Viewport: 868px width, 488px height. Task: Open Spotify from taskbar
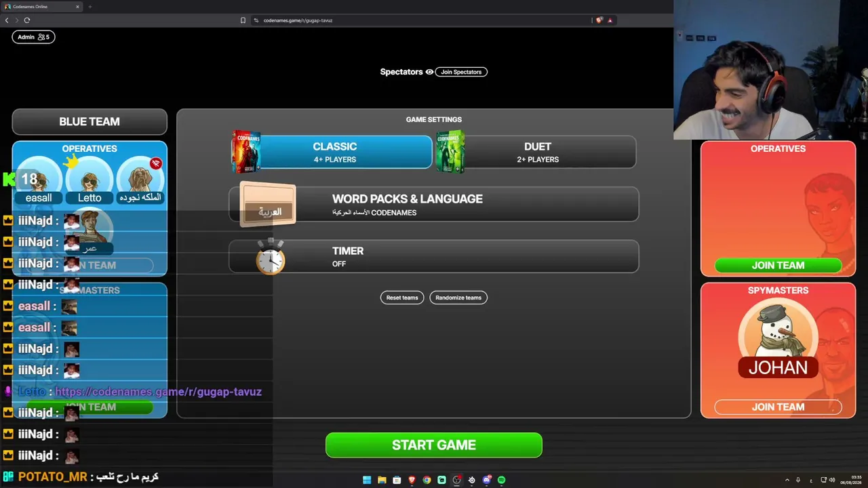(501, 480)
